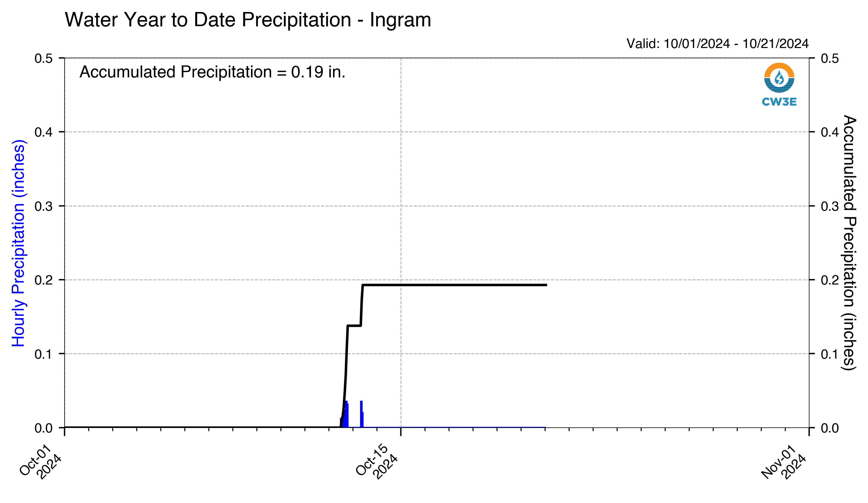Click the Oct-15 2024 x-axis label
The height and width of the screenshot is (503, 868).
pos(376,462)
